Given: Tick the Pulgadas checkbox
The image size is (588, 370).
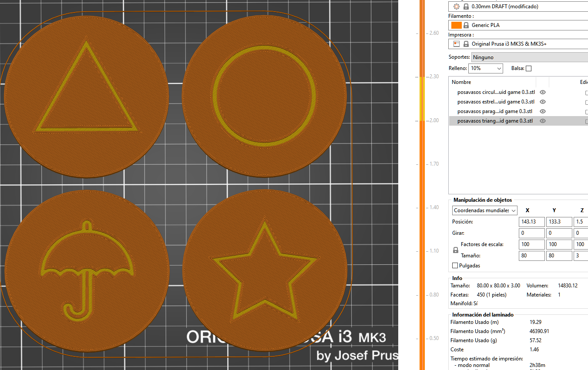Looking at the screenshot, I should (455, 265).
